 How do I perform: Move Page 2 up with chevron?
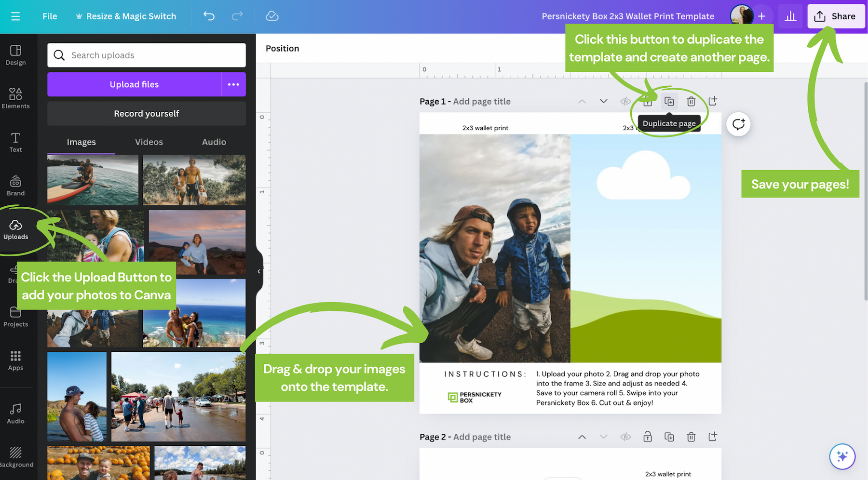tap(582, 437)
